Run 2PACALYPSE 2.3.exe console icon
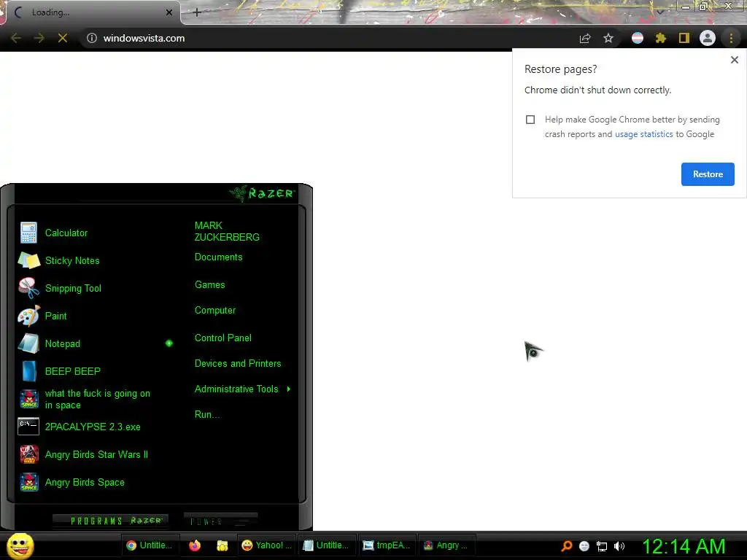Image resolution: width=747 pixels, height=560 pixels. [28, 427]
